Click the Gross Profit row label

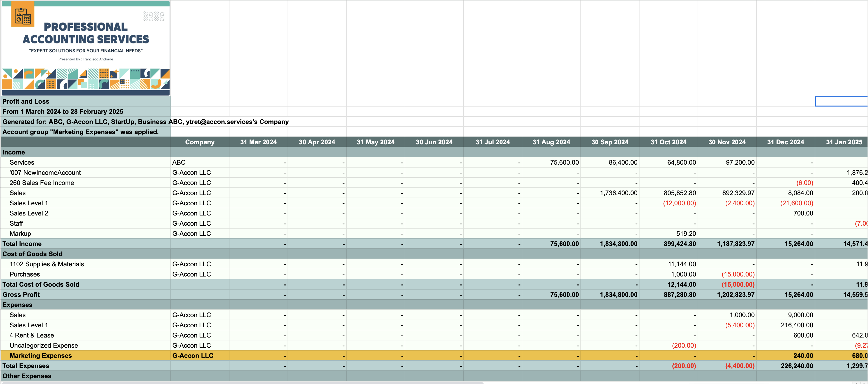pos(21,295)
